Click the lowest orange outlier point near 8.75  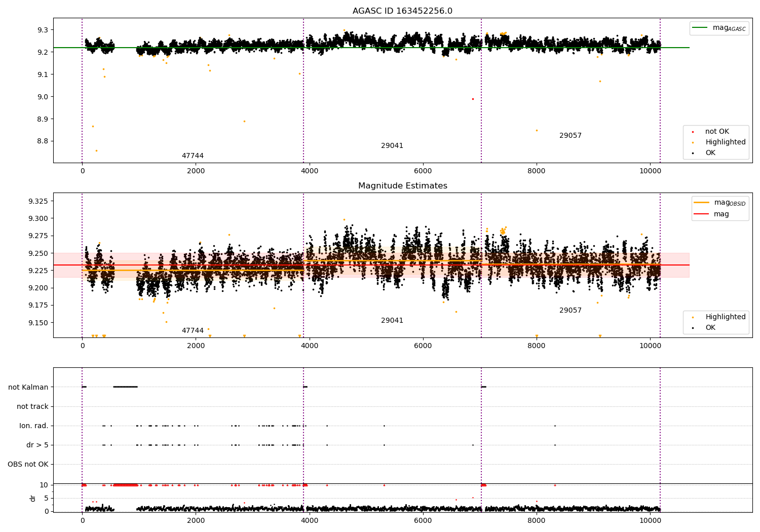click(96, 150)
